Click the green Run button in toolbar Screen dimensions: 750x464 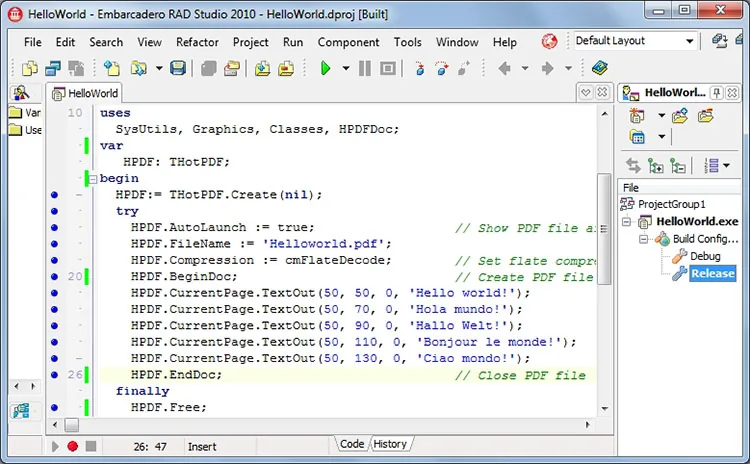point(325,68)
